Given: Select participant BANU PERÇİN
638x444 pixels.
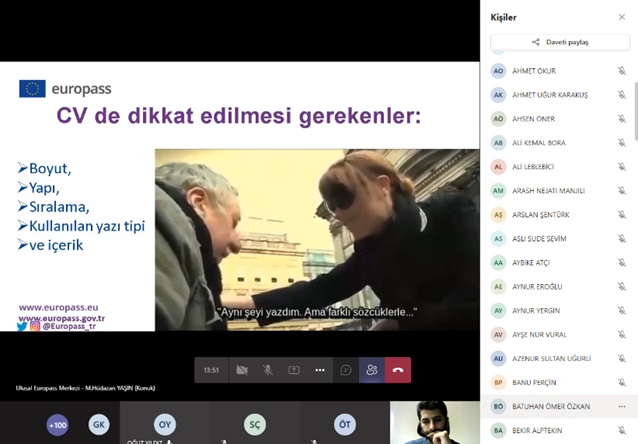Looking at the screenshot, I should coord(559,383).
